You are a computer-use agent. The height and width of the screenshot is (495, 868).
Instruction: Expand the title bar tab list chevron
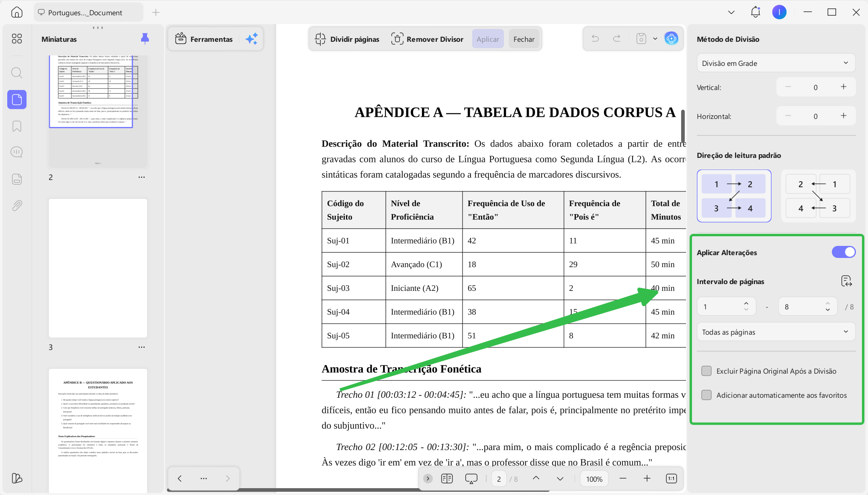(731, 12)
